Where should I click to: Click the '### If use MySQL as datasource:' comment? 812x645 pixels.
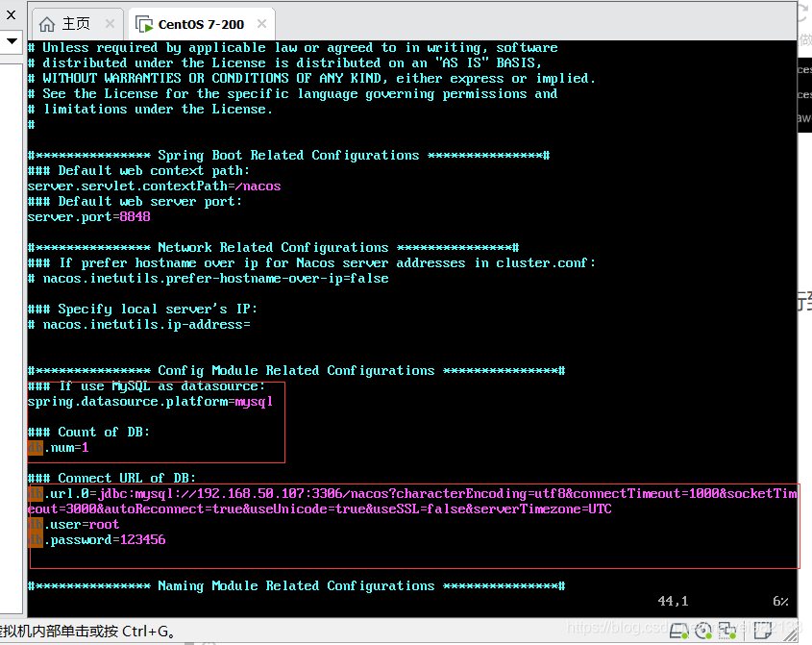[146, 386]
